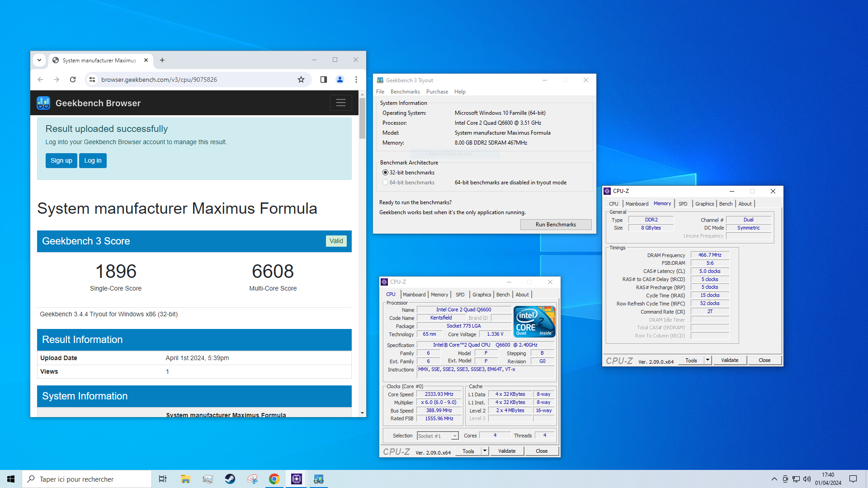Click the Chrome page vertical scrollbar thumb
Image resolution: width=868 pixels, height=488 pixels.
pyautogui.click(x=362, y=118)
